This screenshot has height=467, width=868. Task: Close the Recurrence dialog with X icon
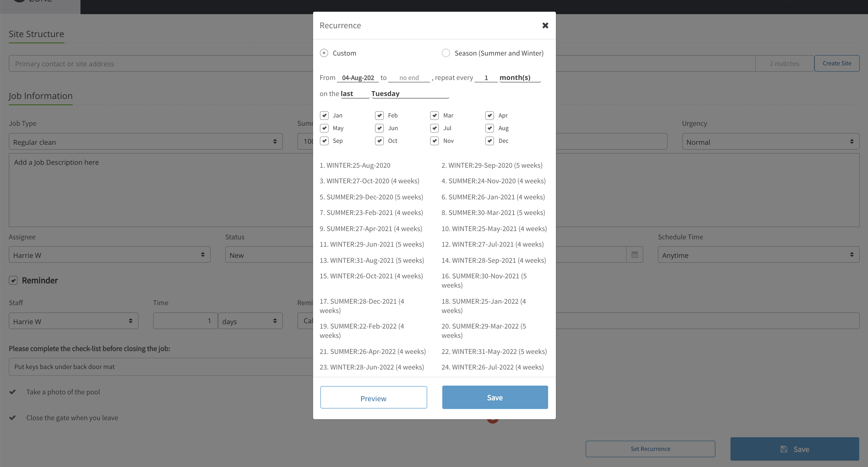[x=545, y=26]
